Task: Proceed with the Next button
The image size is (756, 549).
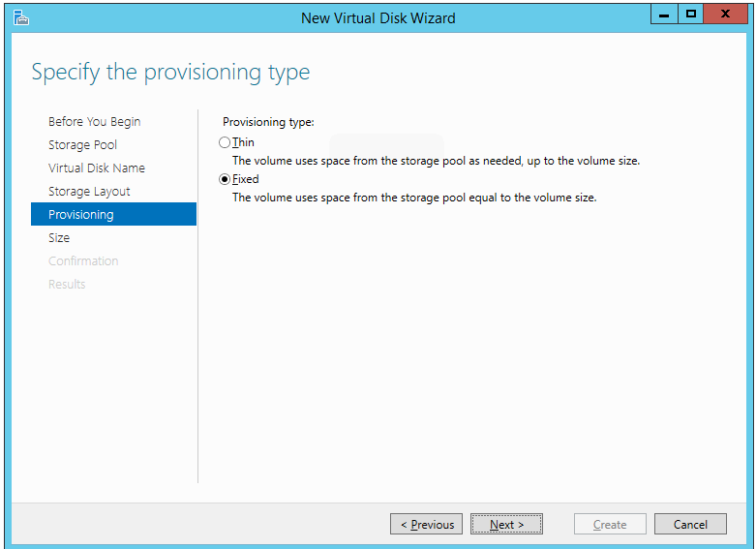Action: click(x=506, y=524)
